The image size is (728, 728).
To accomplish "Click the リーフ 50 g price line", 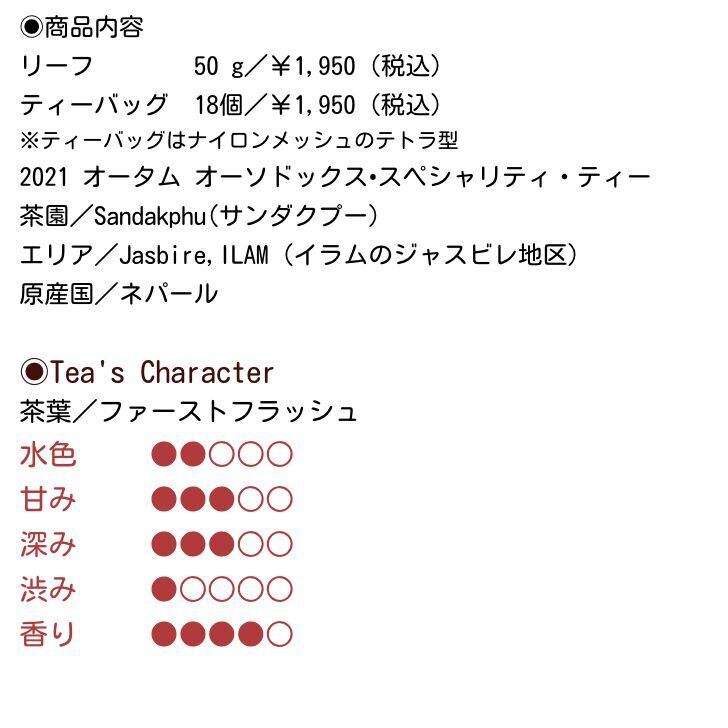I will [231, 66].
